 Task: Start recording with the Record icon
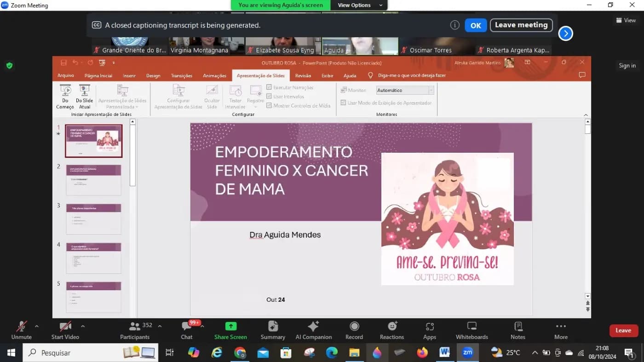354,330
